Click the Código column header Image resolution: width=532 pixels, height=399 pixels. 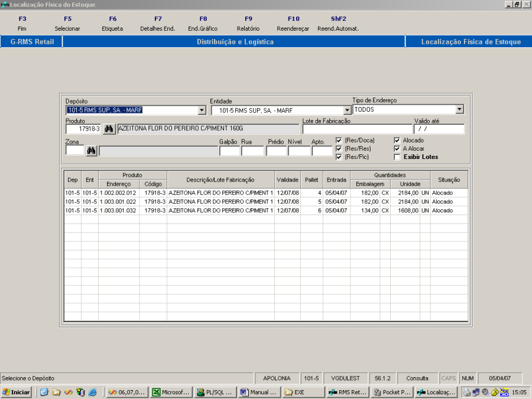153,184
